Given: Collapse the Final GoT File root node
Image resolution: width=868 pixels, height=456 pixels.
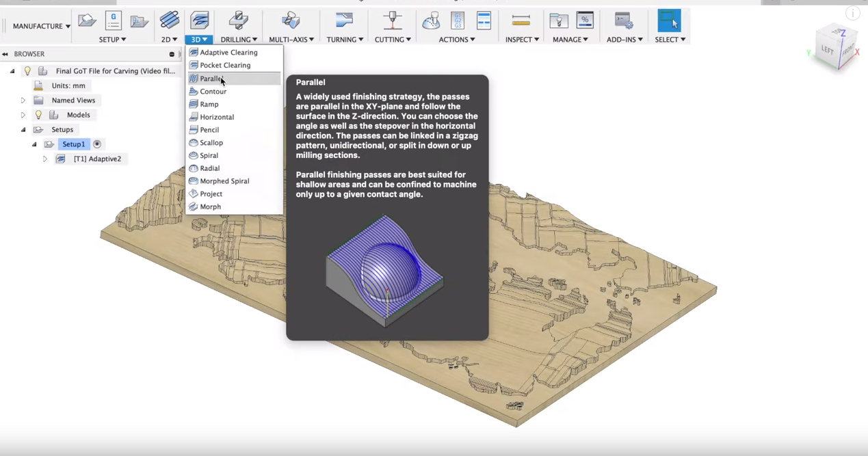Looking at the screenshot, I should click(x=12, y=71).
